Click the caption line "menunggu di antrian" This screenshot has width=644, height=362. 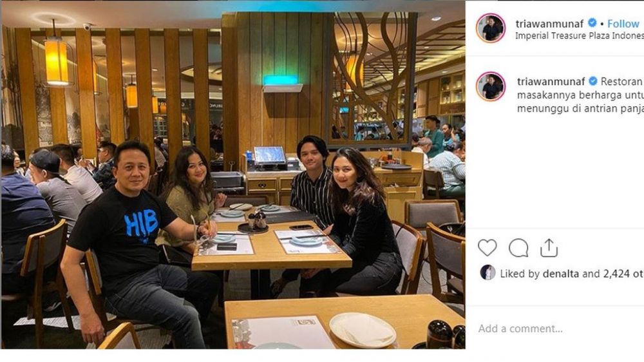(x=580, y=110)
